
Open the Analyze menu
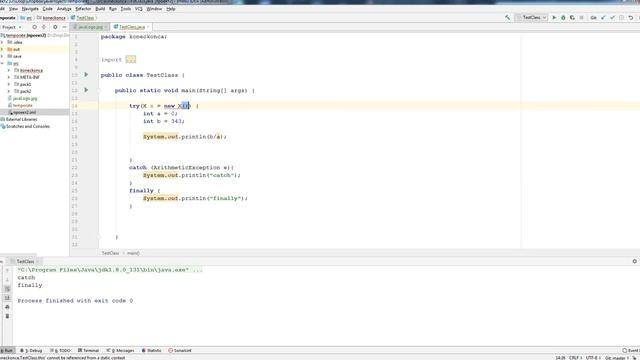[64, 9]
